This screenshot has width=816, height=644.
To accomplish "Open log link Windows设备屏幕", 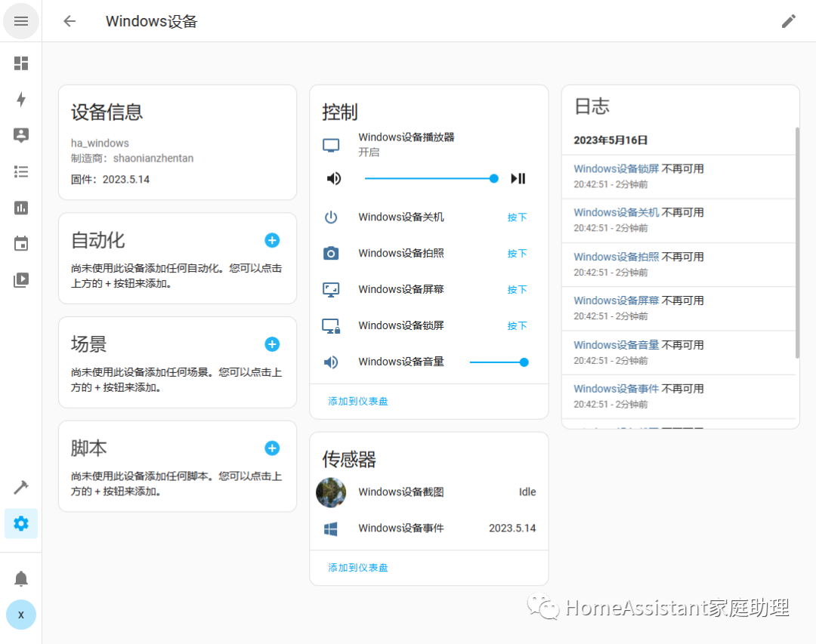I will 617,300.
